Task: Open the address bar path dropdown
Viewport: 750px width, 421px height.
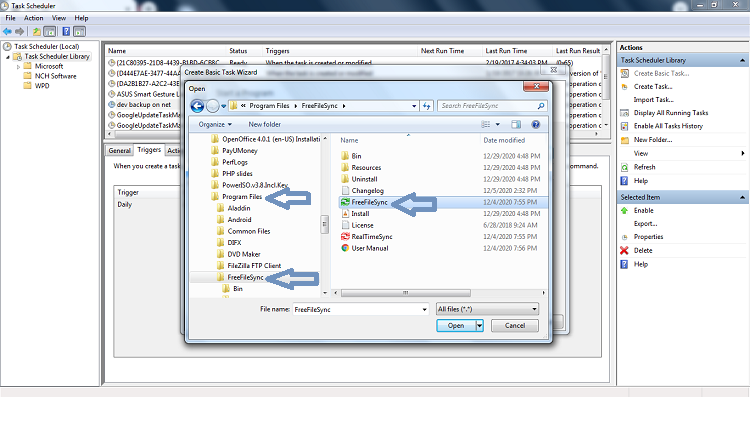Action: coord(414,106)
